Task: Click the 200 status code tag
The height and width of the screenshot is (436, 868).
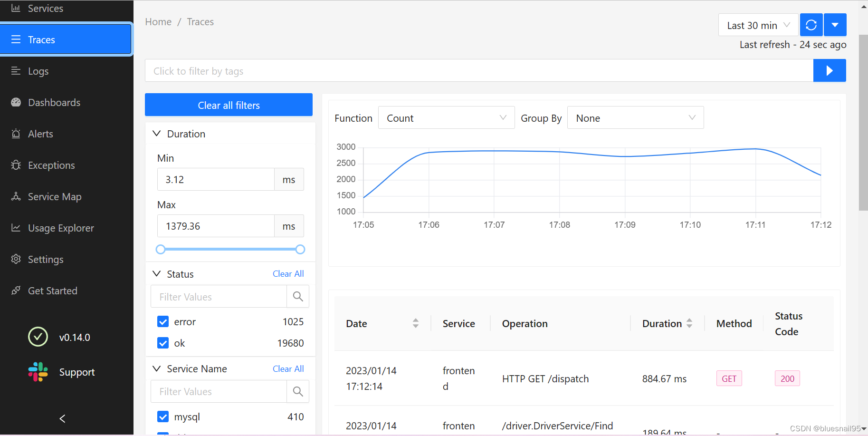Action: pos(787,378)
